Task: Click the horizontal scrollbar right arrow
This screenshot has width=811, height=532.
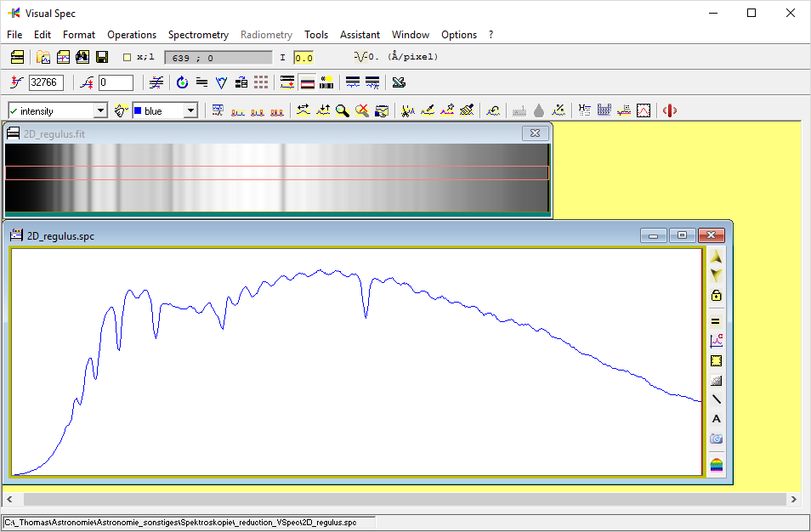Action: coord(794,500)
